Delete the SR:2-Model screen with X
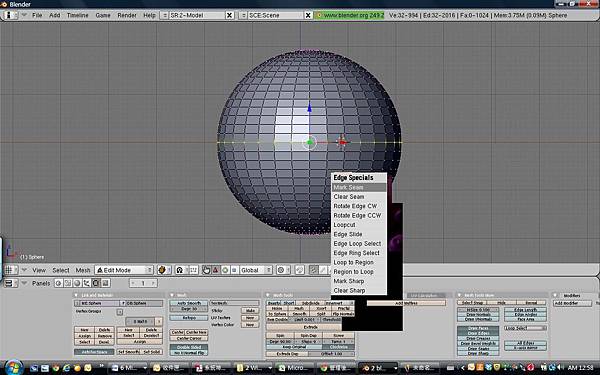 [229, 15]
